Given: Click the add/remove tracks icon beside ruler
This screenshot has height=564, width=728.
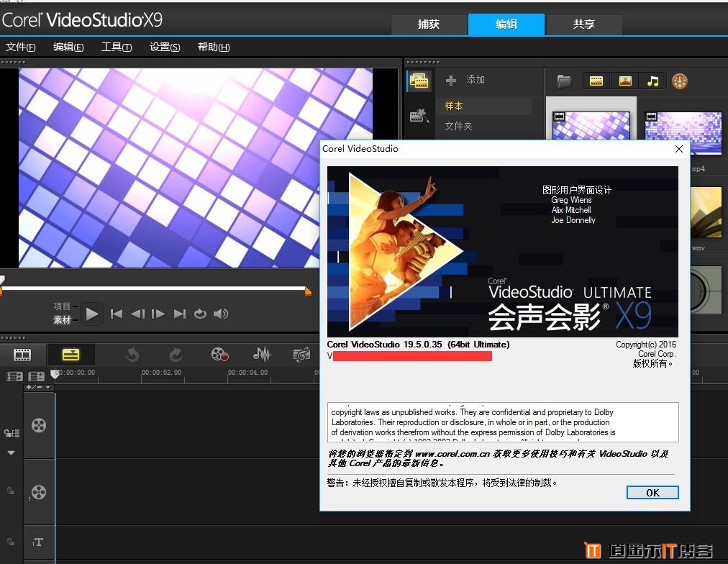Looking at the screenshot, I should [x=36, y=376].
